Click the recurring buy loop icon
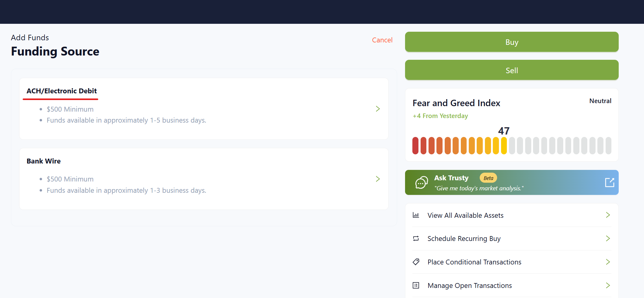 point(416,239)
